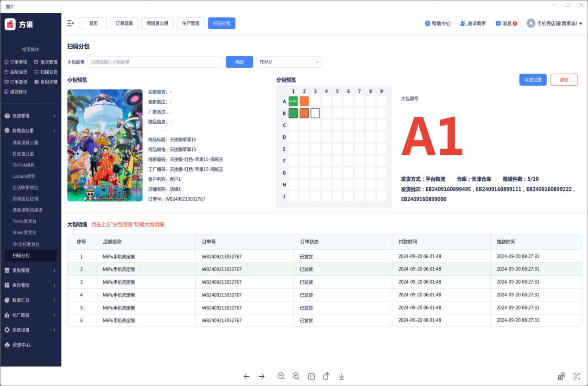The width and height of the screenshot is (588, 386).
Task: Open Shein发货台 submenu item
Action: pos(25,233)
